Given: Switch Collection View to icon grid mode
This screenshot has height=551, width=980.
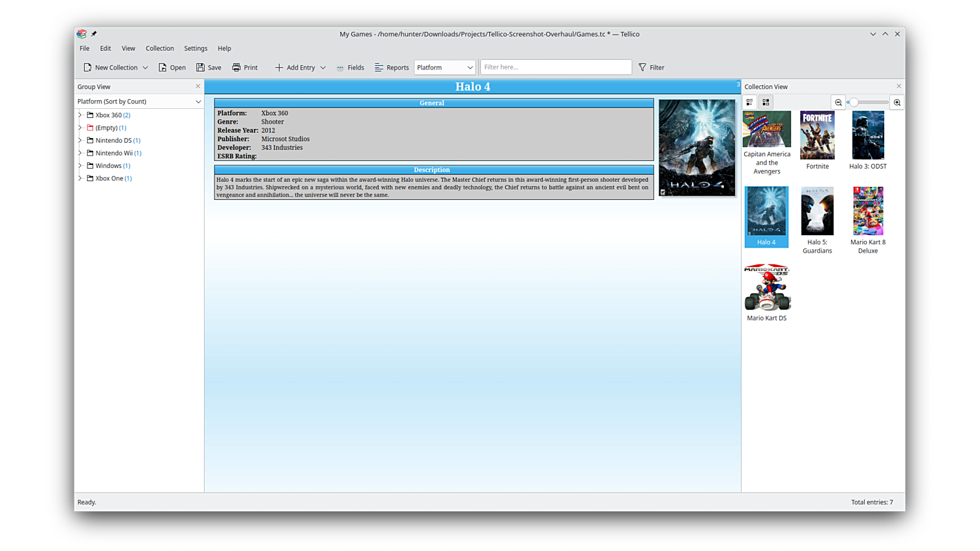Looking at the screenshot, I should coord(766,102).
